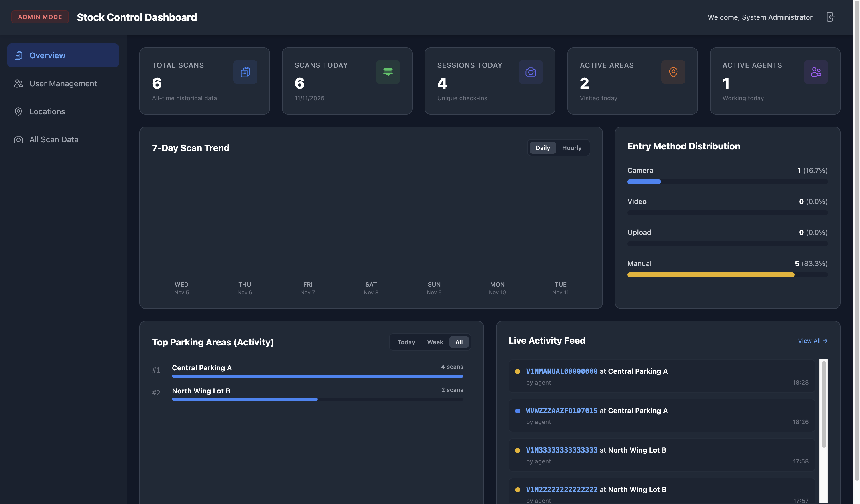860x504 pixels.
Task: Filter top parking areas by Week
Action: point(435,342)
